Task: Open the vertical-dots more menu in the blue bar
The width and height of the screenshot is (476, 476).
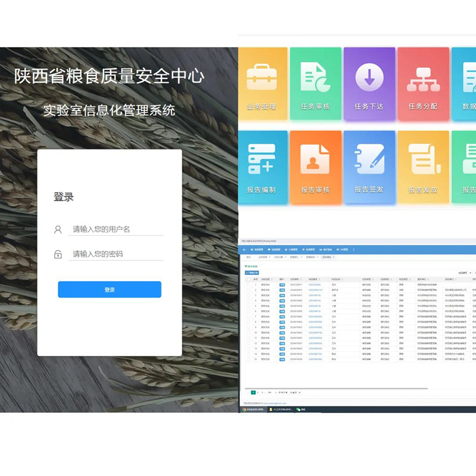Action: 353,249
